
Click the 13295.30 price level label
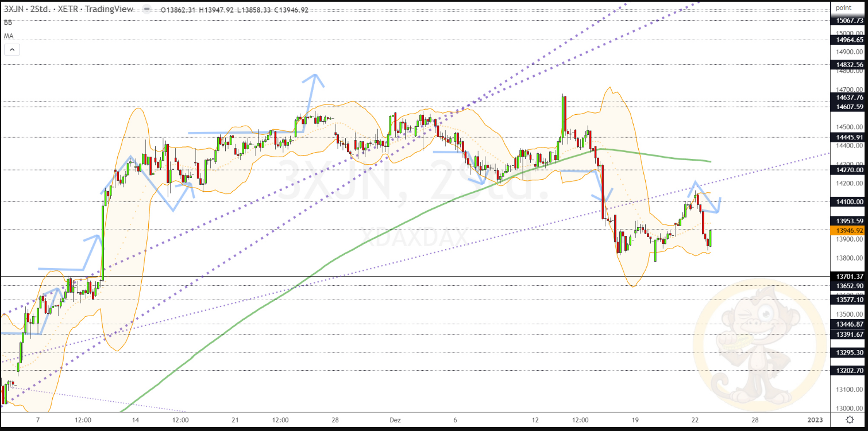click(x=849, y=352)
